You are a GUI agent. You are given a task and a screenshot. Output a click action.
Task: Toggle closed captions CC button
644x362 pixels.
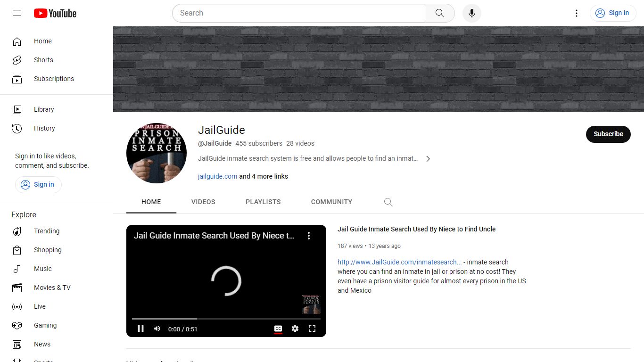278,329
